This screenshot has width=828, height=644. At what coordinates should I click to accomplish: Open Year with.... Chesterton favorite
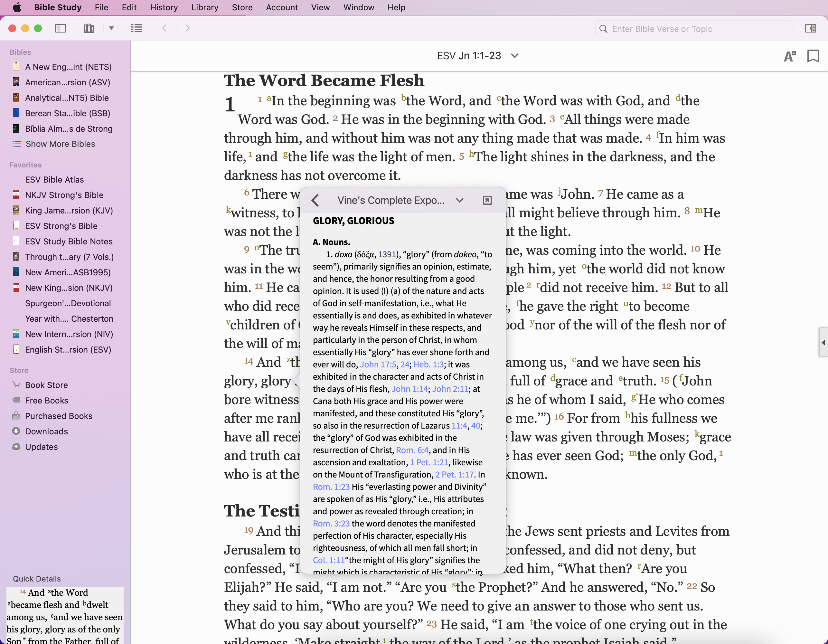[69, 319]
